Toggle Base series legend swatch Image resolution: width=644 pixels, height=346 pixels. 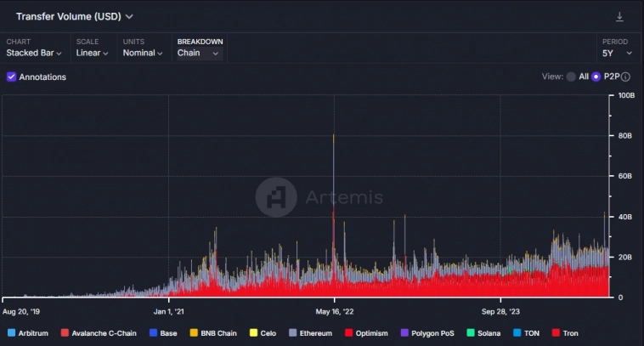click(153, 333)
